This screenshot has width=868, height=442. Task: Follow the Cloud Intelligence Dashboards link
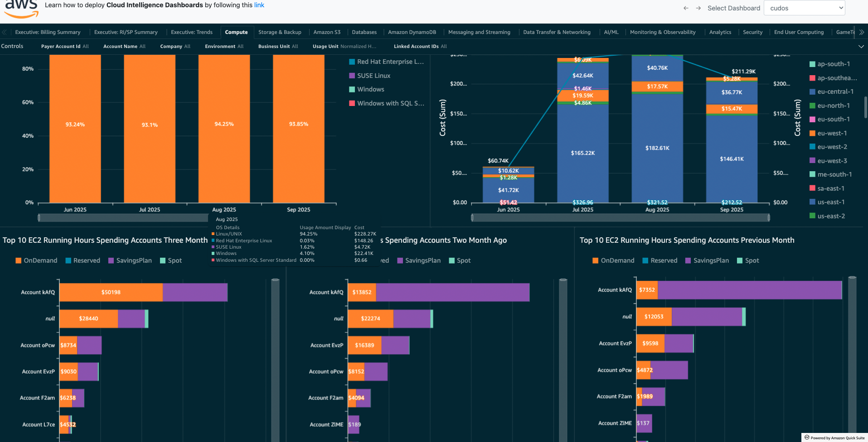(259, 5)
